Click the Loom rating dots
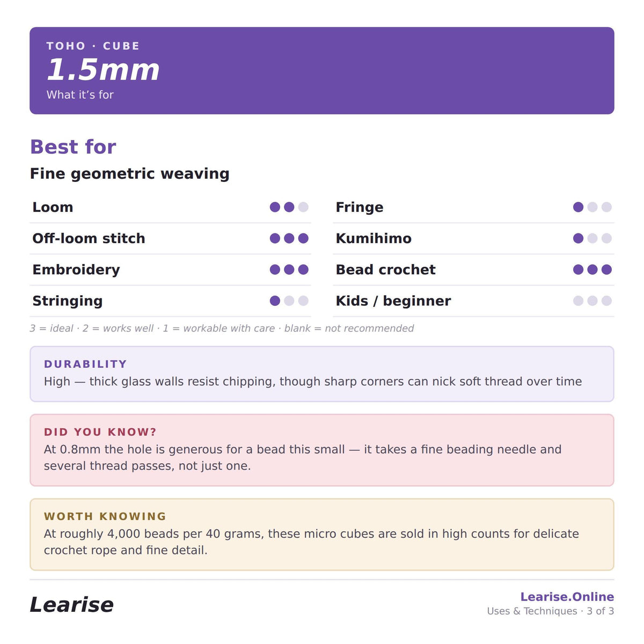Image resolution: width=644 pixels, height=644 pixels. [289, 207]
